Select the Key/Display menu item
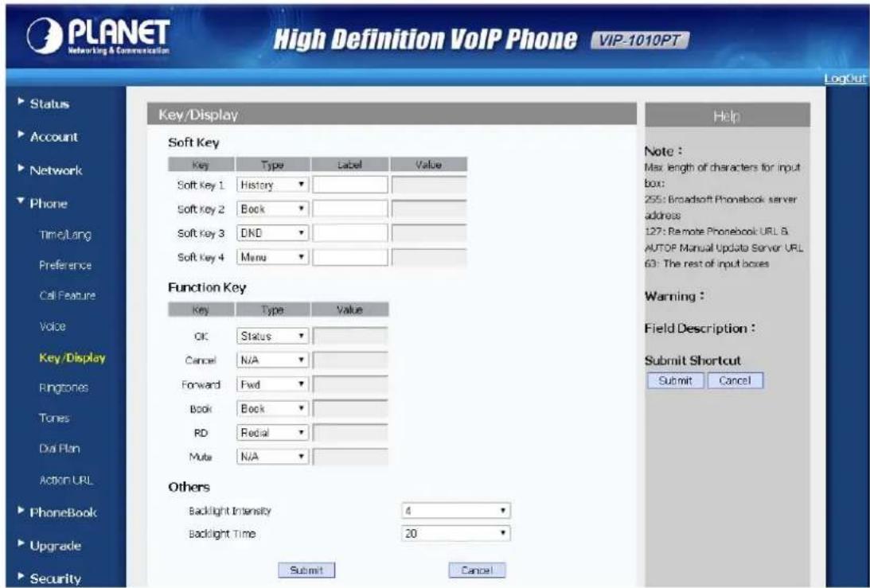Viewport: 870px width, 588px height. tap(72, 358)
